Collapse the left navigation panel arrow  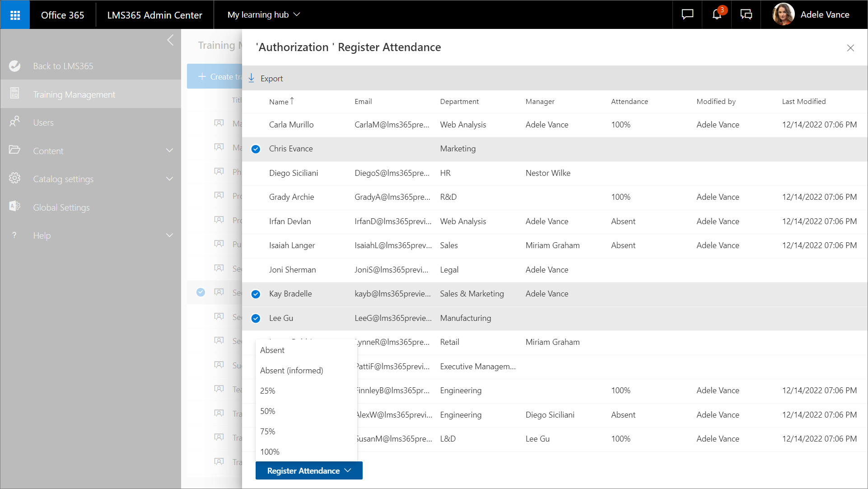170,40
